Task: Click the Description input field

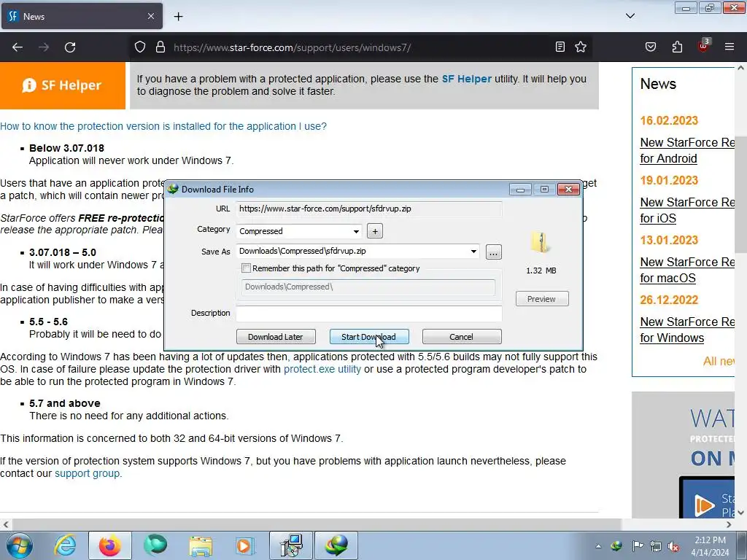Action: tap(368, 313)
